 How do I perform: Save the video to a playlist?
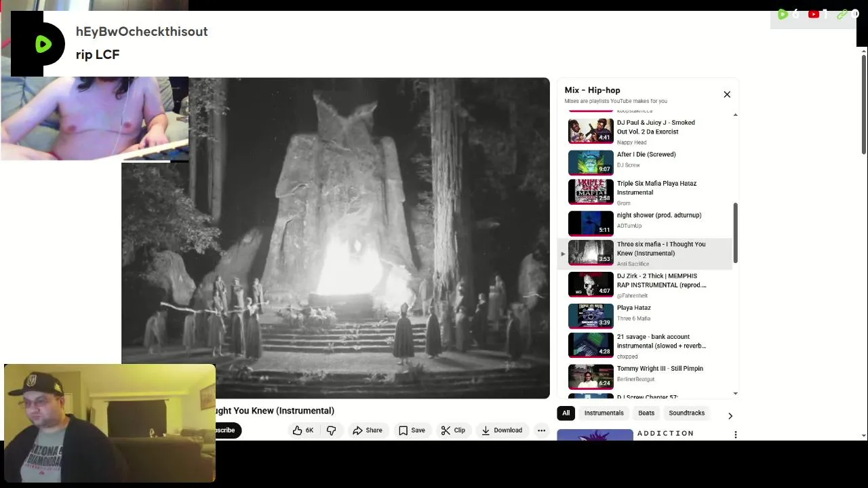click(412, 430)
